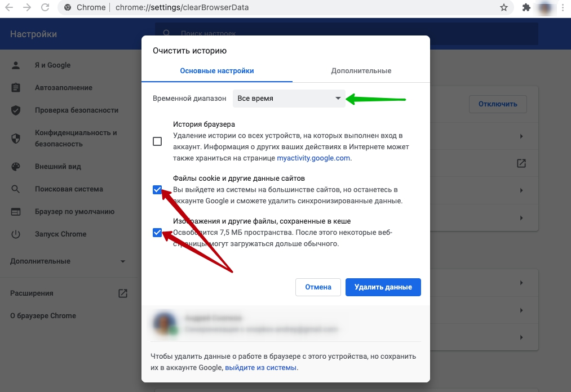Go forward using browser forward arrow
The height and width of the screenshot is (392, 571).
point(27,7)
